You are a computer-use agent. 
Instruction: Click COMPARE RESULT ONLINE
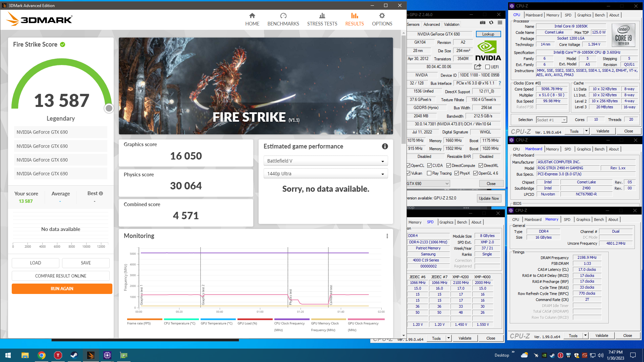point(61,276)
